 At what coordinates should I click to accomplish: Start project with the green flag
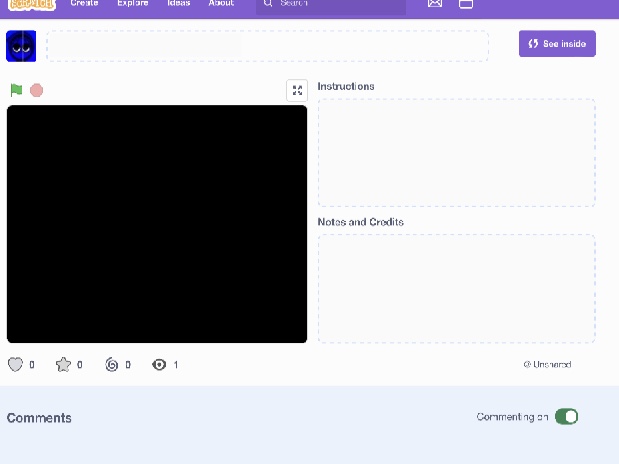point(16,90)
